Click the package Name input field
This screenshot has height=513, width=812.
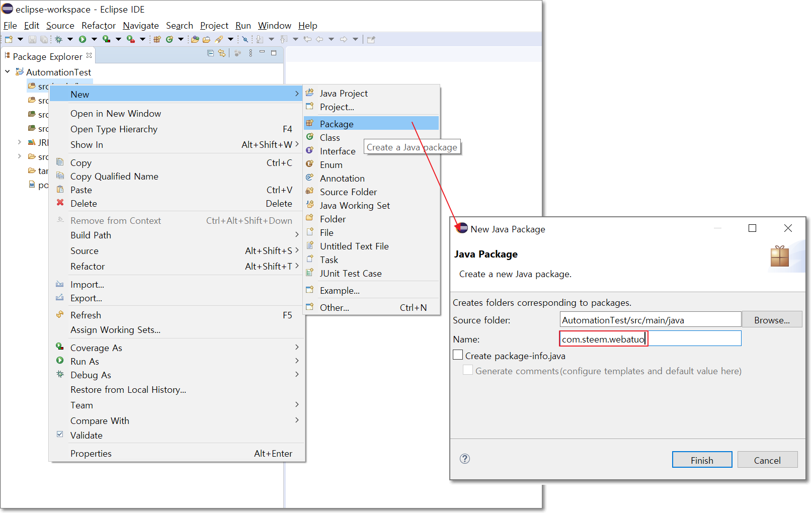(x=650, y=339)
